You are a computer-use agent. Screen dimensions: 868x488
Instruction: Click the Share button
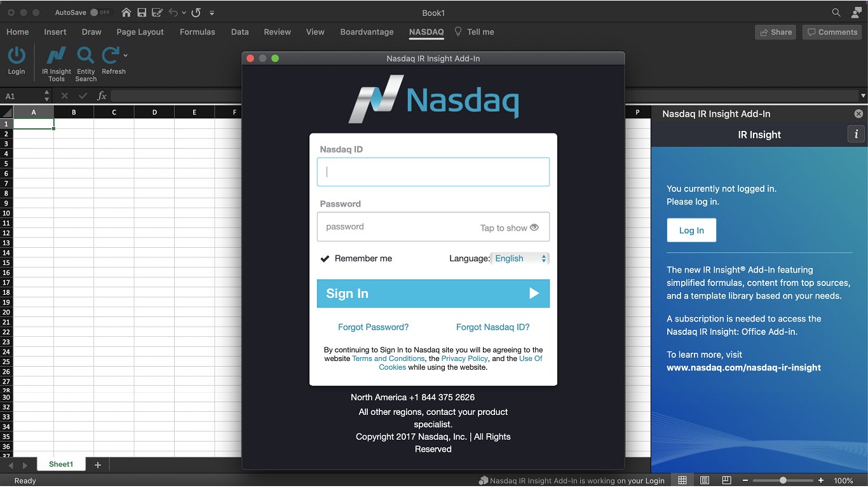775,32
